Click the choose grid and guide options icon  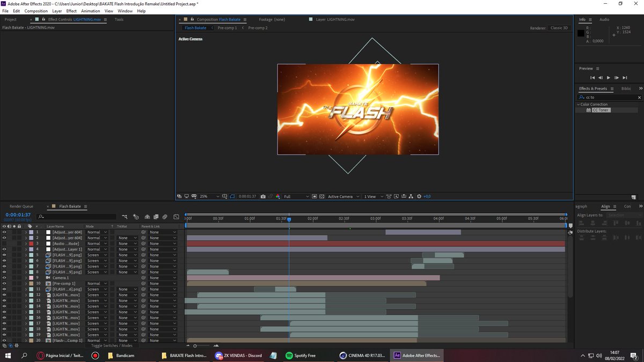225,196
